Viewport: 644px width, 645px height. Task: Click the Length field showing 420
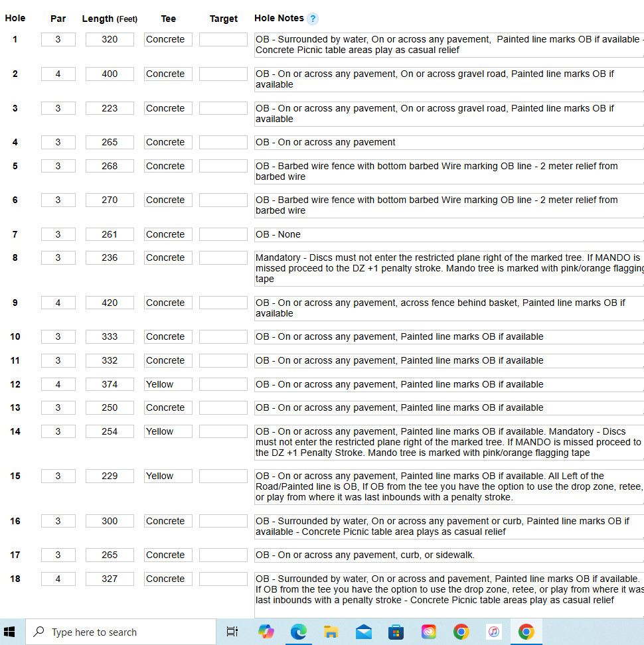pos(110,303)
